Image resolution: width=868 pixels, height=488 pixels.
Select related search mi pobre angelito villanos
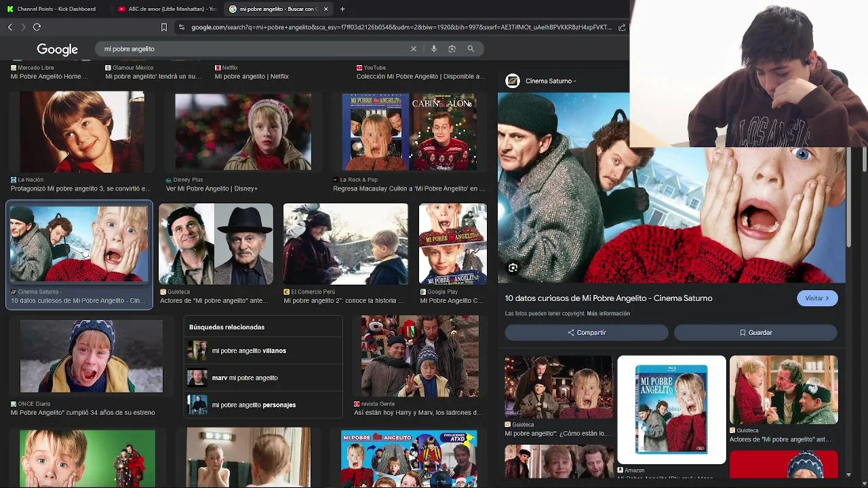pyautogui.click(x=263, y=350)
